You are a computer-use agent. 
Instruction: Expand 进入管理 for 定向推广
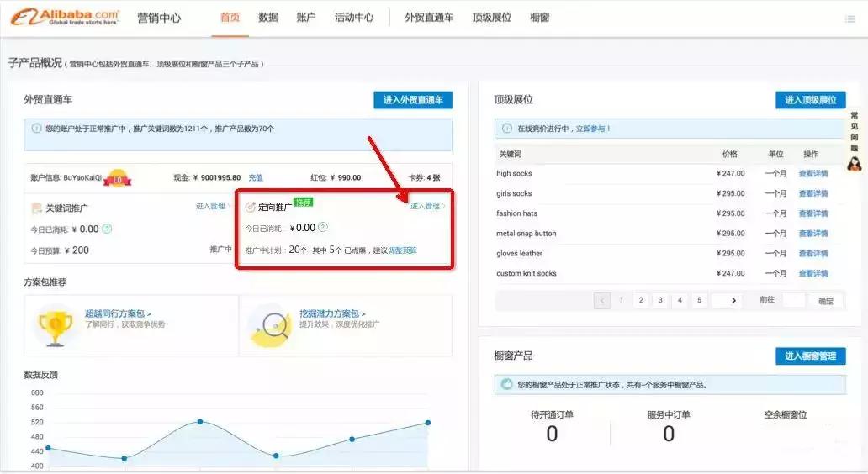tap(427, 206)
